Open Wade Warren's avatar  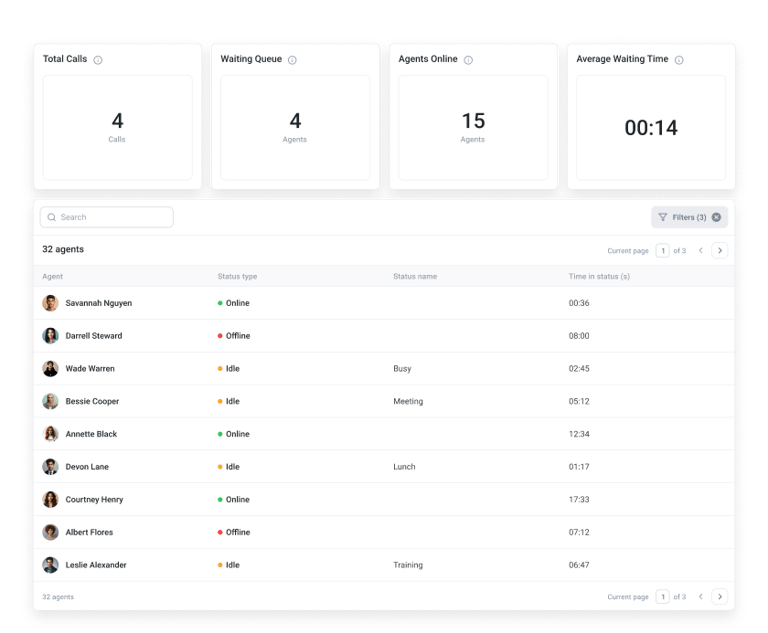(50, 368)
